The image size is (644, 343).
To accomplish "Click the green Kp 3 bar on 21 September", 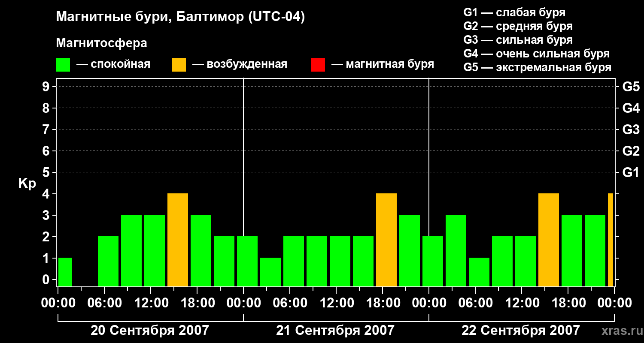I will pos(410,251).
